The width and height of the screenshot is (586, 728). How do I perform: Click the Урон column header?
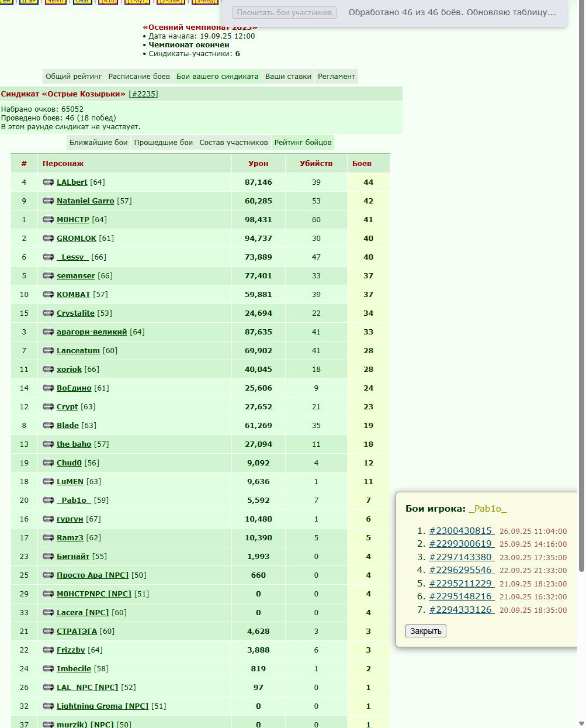point(258,164)
